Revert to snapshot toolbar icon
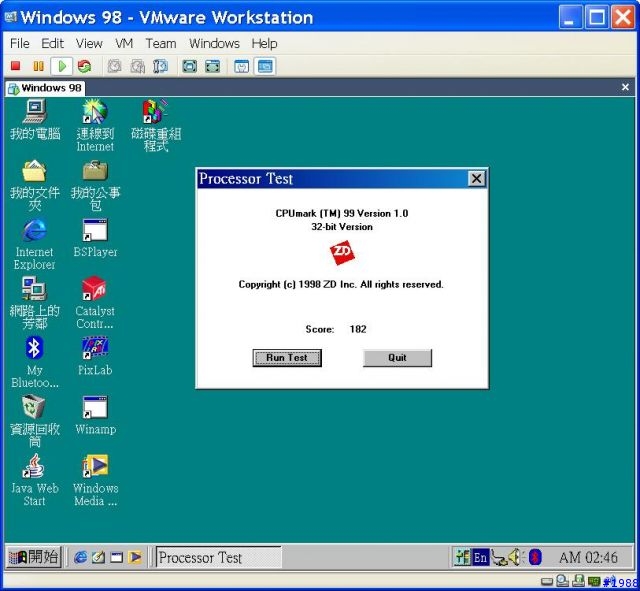 (x=137, y=66)
